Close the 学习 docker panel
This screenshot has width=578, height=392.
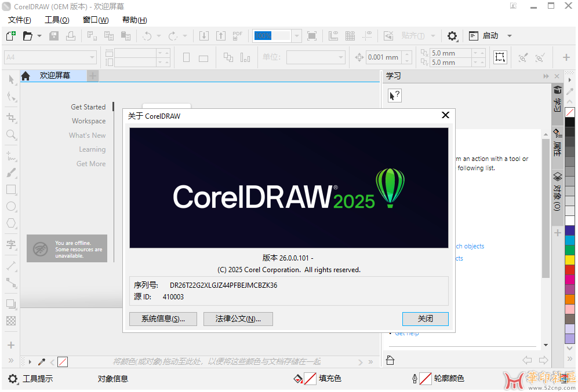(557, 76)
